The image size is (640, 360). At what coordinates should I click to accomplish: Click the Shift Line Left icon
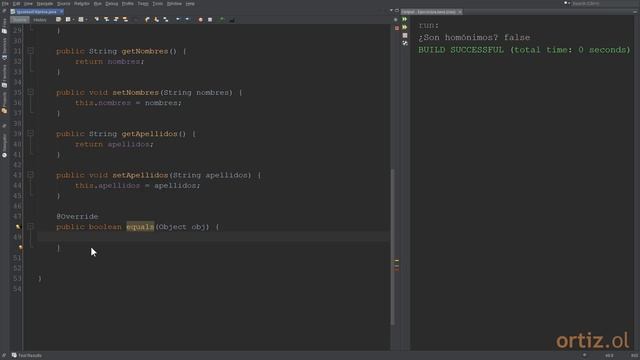click(178, 19)
